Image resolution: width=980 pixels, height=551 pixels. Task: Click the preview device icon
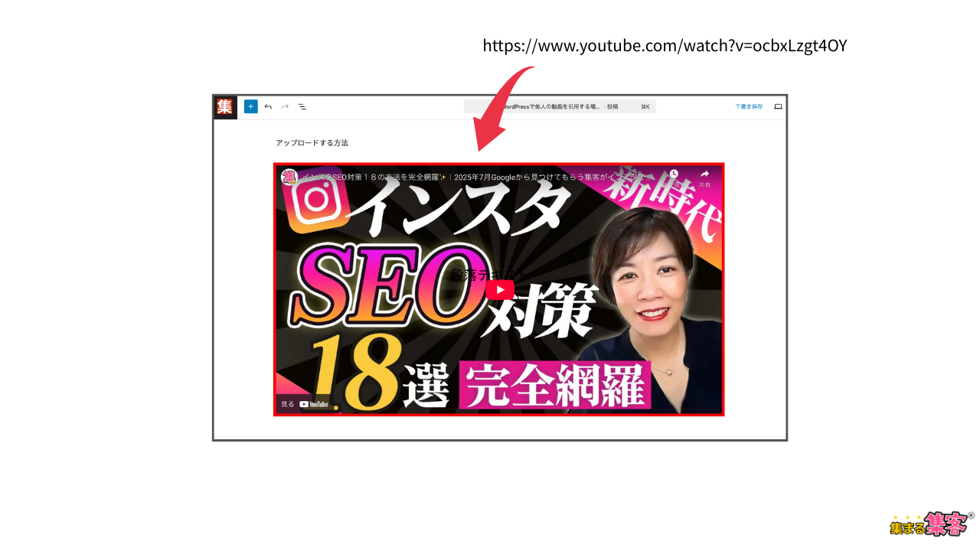click(778, 106)
